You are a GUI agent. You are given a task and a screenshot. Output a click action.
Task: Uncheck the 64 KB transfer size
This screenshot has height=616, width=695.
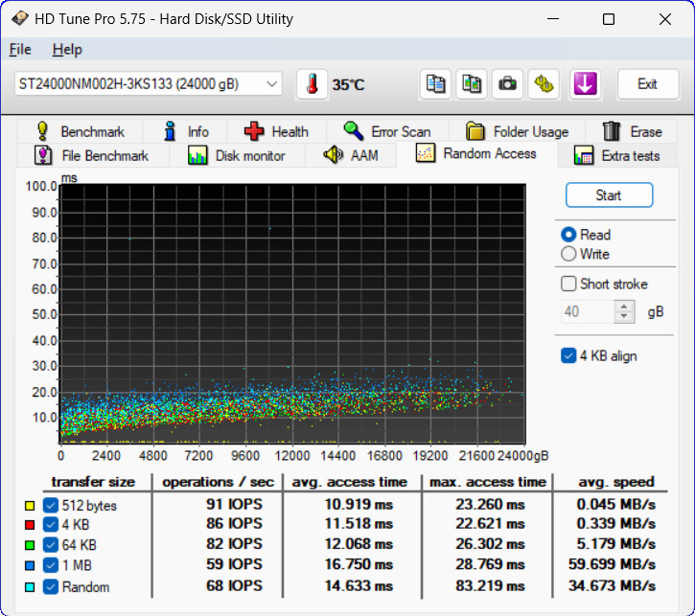pyautogui.click(x=51, y=545)
